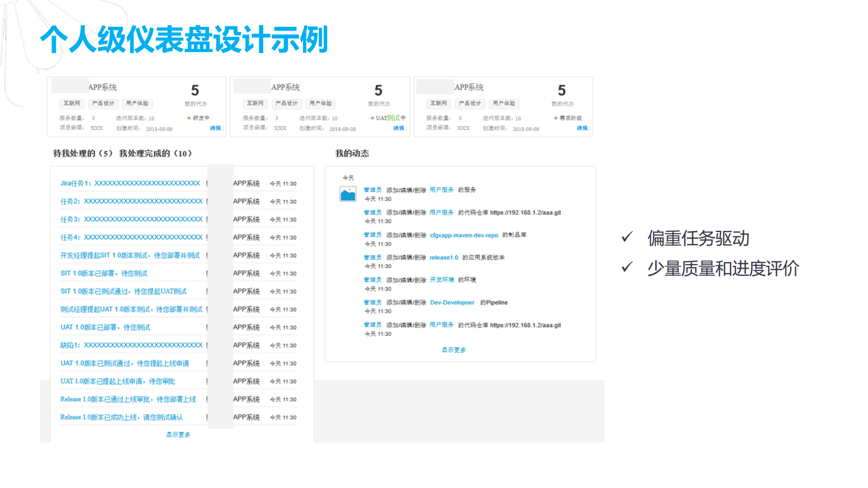Click the UAT测试中 status label
868x488 pixels.
click(391, 118)
